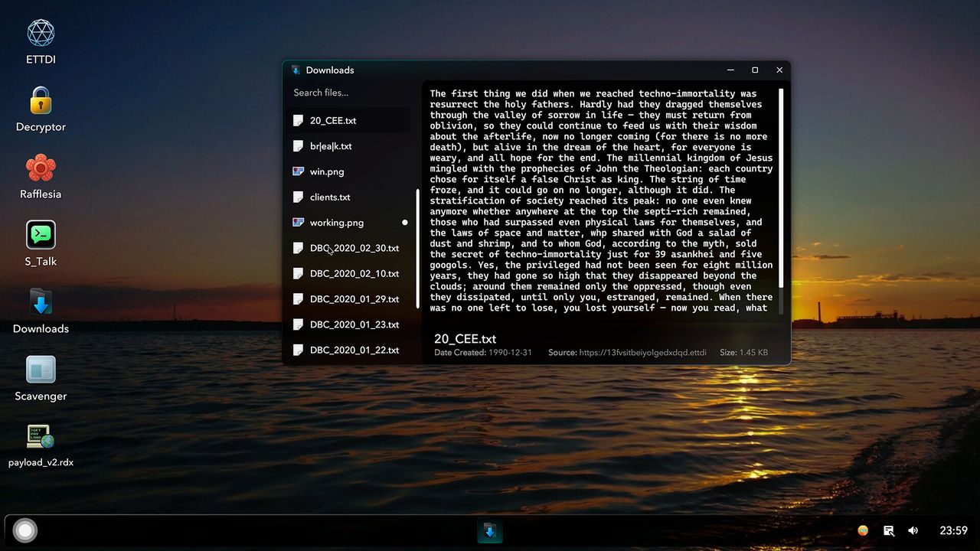Click the orange globe icon in the system tray

(x=863, y=530)
